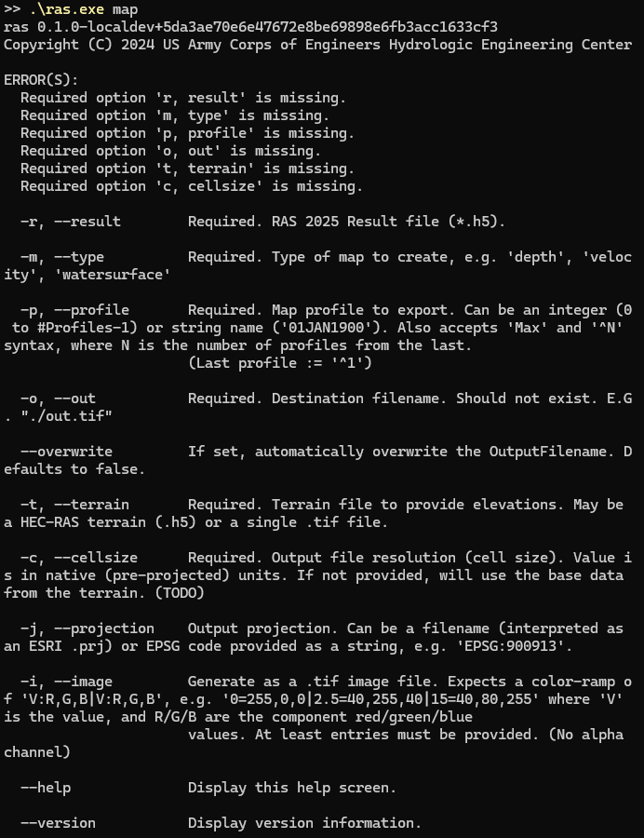
Task: Click the 'c, cellsize' missing error line
Action: tap(192, 186)
